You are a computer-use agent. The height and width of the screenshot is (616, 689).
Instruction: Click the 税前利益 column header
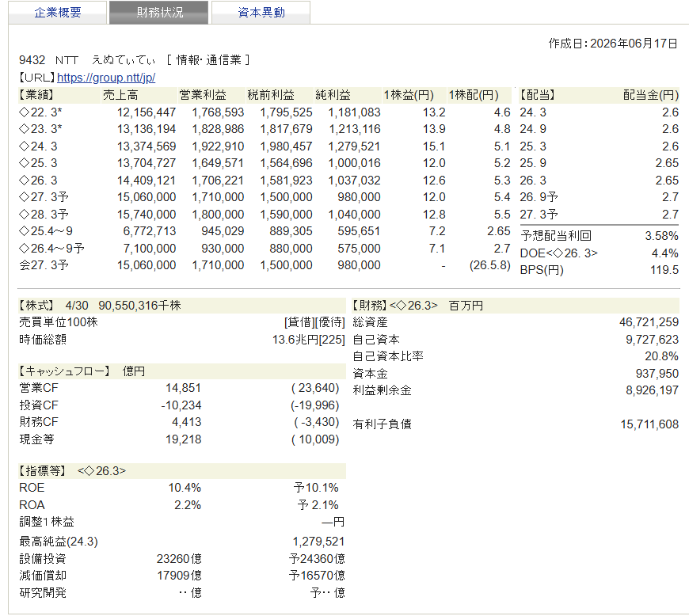[x=271, y=95]
